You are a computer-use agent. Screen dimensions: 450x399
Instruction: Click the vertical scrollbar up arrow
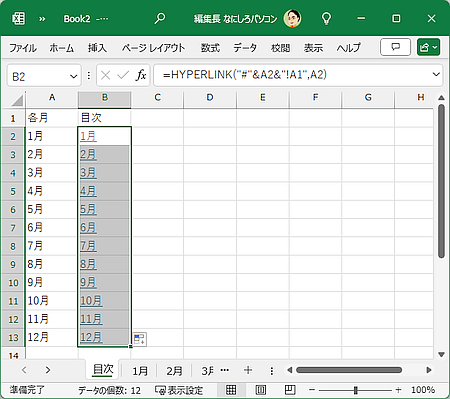pyautogui.click(x=441, y=98)
